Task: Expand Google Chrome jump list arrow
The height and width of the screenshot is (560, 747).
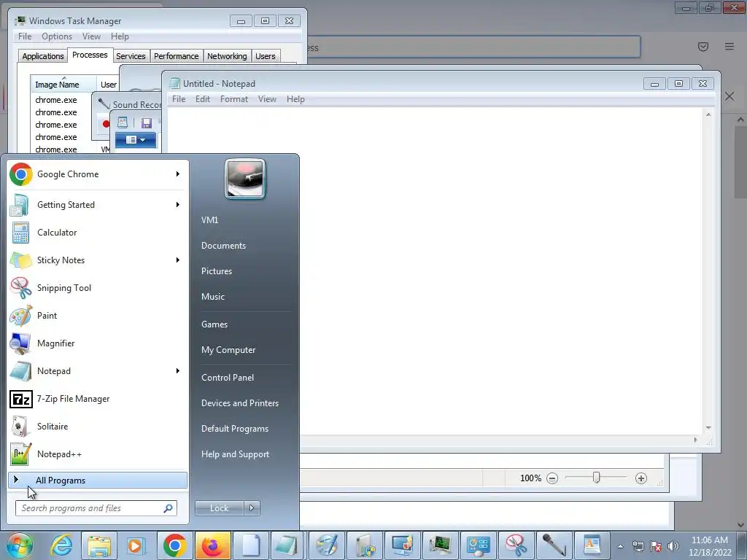Action: tap(178, 174)
